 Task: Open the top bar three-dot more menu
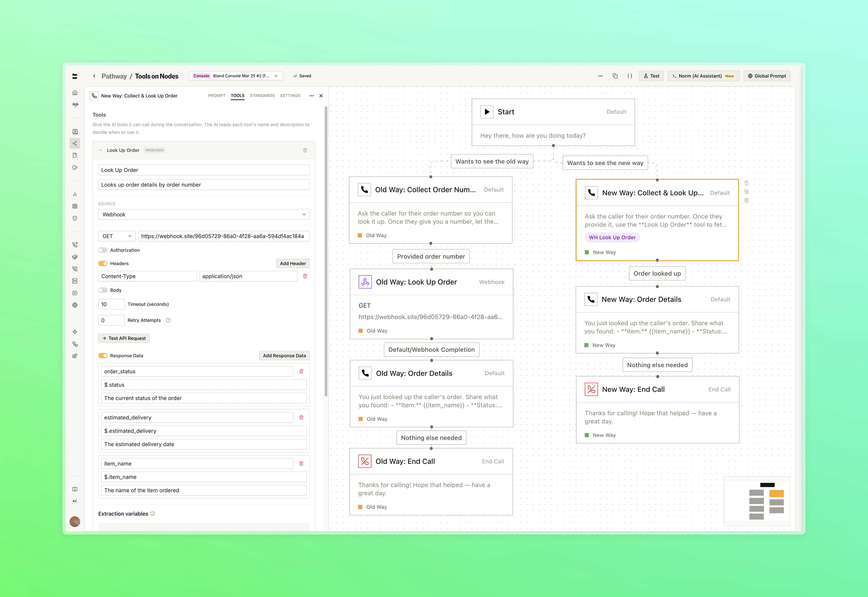600,76
